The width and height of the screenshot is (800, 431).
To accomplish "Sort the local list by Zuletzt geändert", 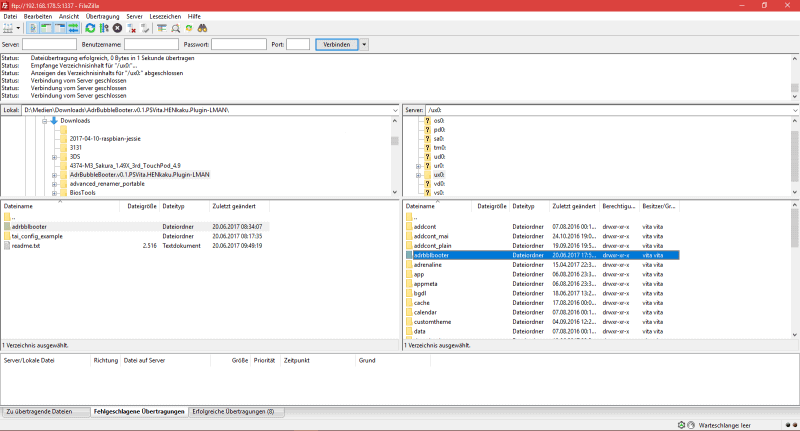I will (239, 206).
